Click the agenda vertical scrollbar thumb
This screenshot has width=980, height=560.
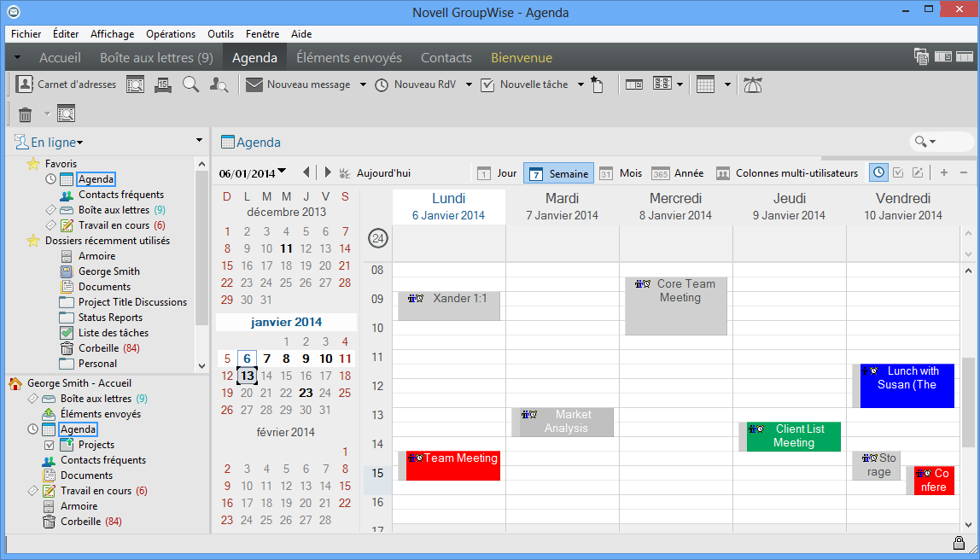[x=967, y=402]
